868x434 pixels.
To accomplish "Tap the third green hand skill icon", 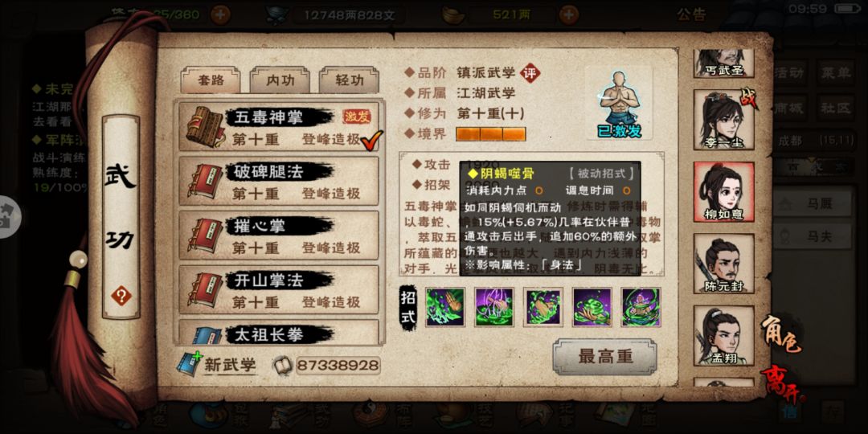I will pos(543,307).
